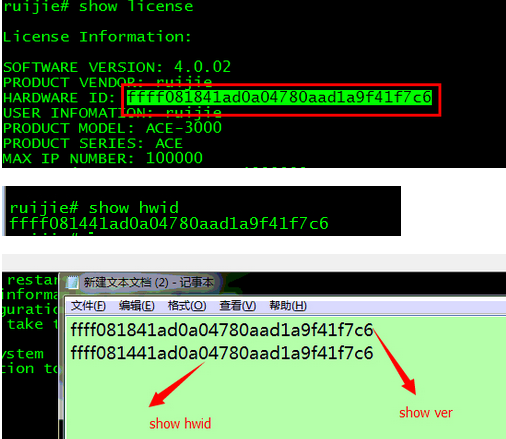Click the MAX IP NUMBER 100000 line
This screenshot has width=506, height=439.
[103, 158]
